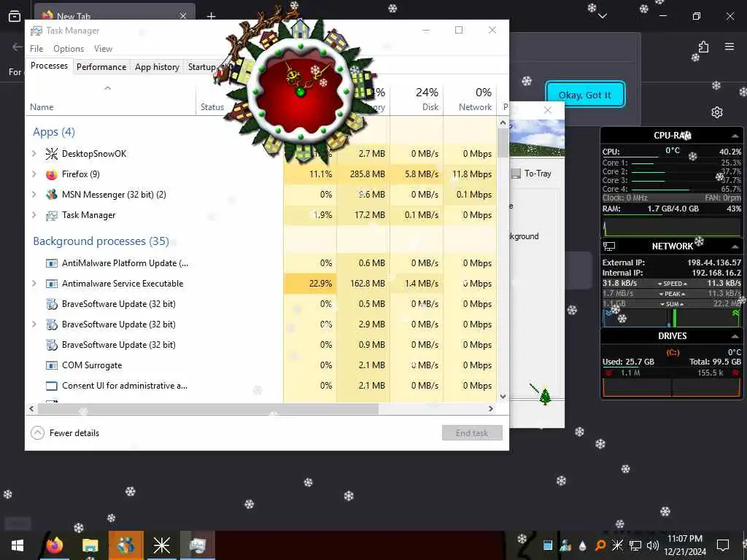Select Consent UI for administrative process icon
The width and height of the screenshot is (747, 560).
pyautogui.click(x=52, y=386)
